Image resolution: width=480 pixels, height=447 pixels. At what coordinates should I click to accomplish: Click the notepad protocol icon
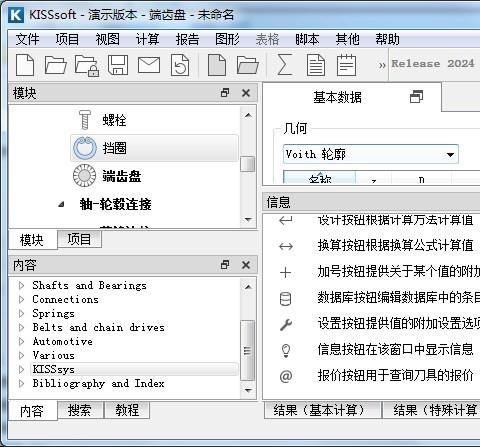point(346,65)
